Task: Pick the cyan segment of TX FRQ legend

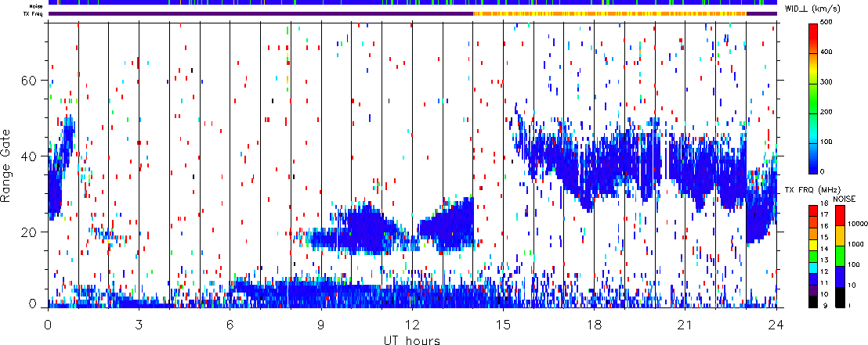Action: 814,266
